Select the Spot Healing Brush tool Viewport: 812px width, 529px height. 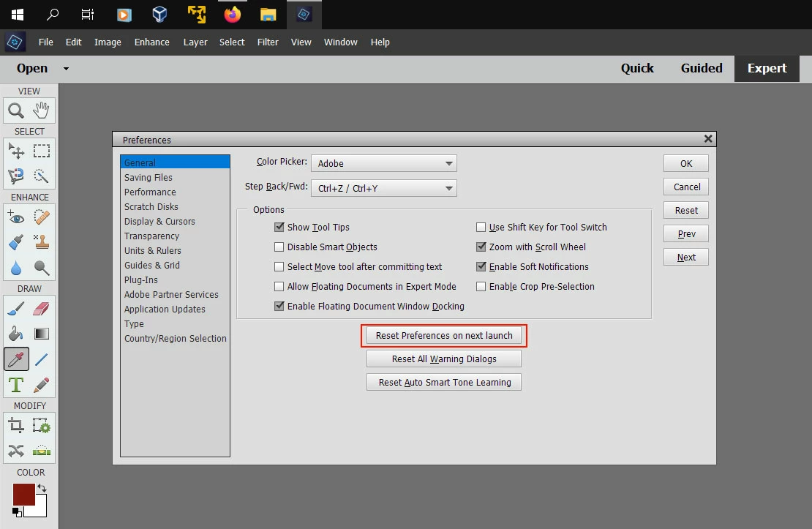click(x=42, y=217)
